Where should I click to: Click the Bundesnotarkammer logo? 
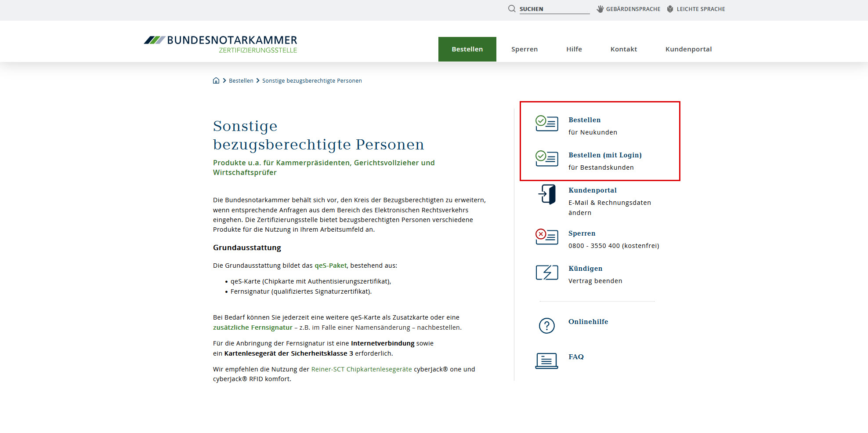[221, 44]
